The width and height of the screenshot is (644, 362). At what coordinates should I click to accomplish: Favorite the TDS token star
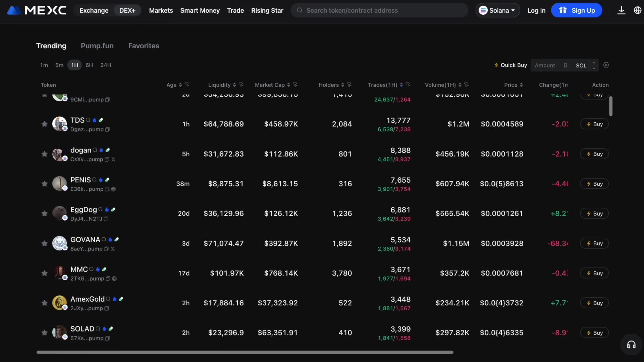tap(44, 124)
